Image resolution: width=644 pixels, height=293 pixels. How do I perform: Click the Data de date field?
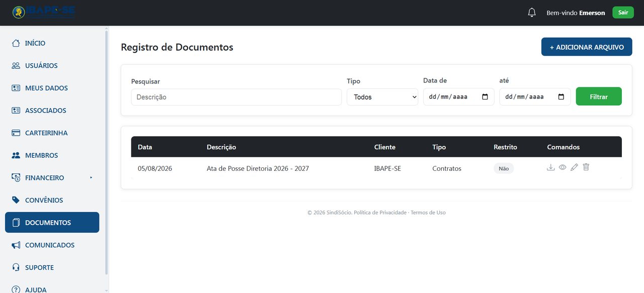point(458,97)
